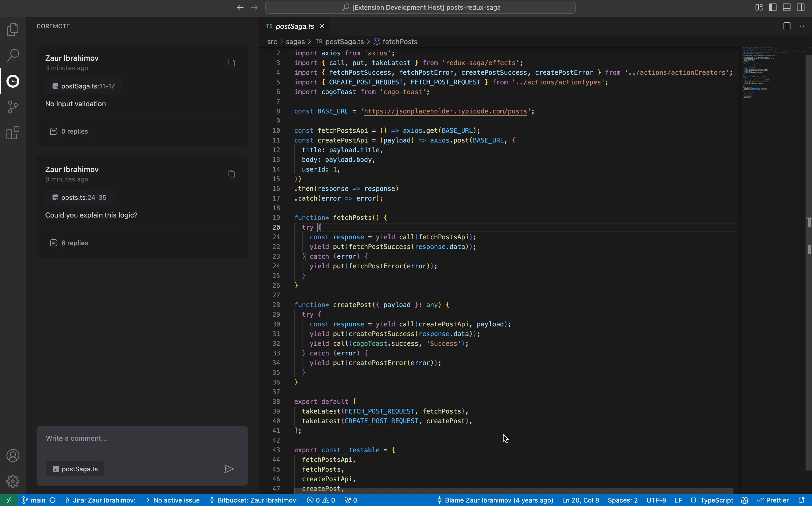Send the comment with the arrow icon
The image size is (812, 506).
point(229,469)
